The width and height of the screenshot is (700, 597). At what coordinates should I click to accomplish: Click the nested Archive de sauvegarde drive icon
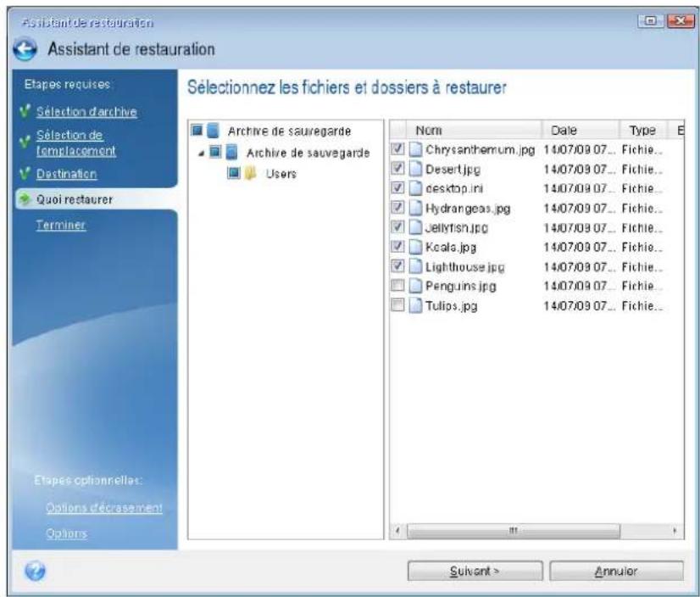(231, 153)
